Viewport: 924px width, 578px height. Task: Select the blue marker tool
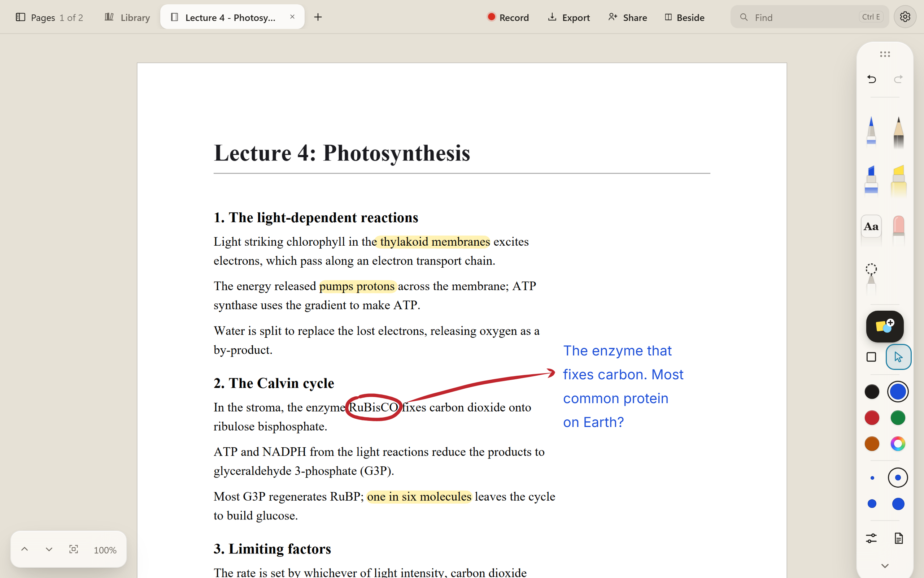pyautogui.click(x=871, y=181)
